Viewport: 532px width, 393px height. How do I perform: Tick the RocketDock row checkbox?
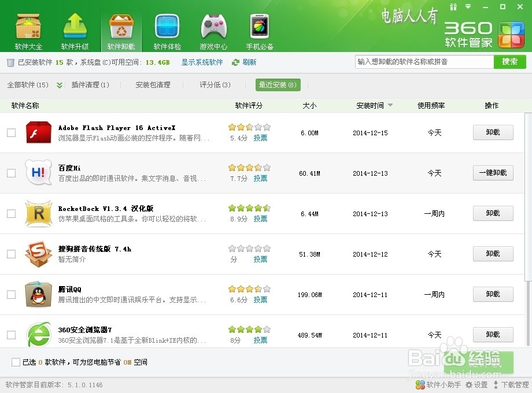point(10,213)
